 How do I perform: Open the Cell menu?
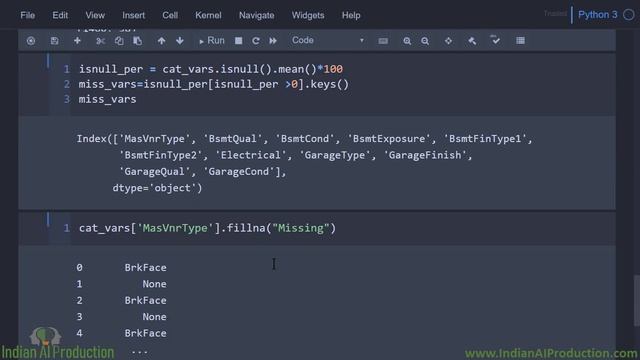170,16
